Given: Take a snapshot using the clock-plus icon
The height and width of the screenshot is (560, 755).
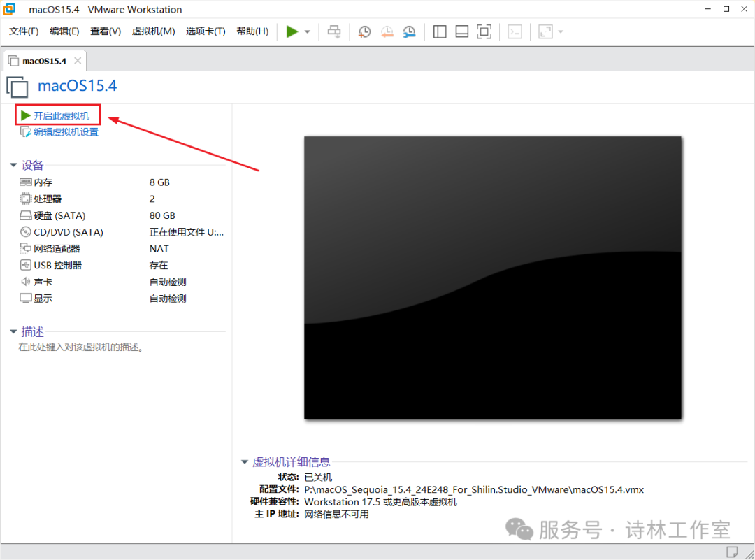Looking at the screenshot, I should [364, 31].
